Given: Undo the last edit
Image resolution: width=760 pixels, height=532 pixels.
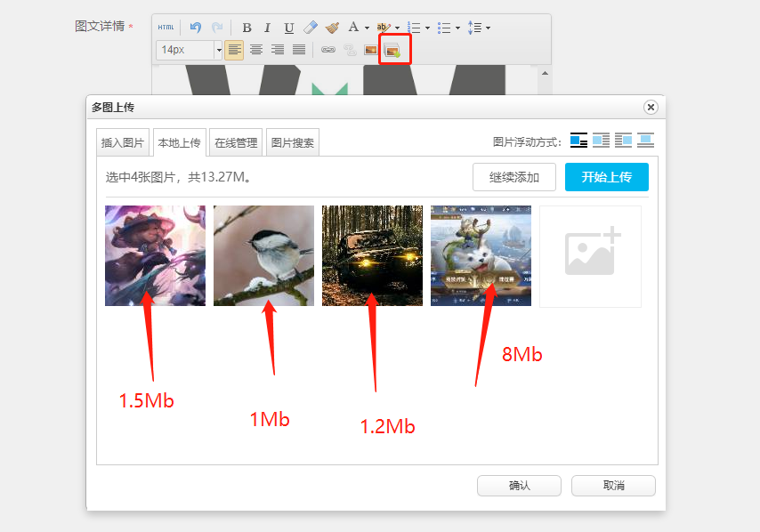Looking at the screenshot, I should click(x=197, y=28).
